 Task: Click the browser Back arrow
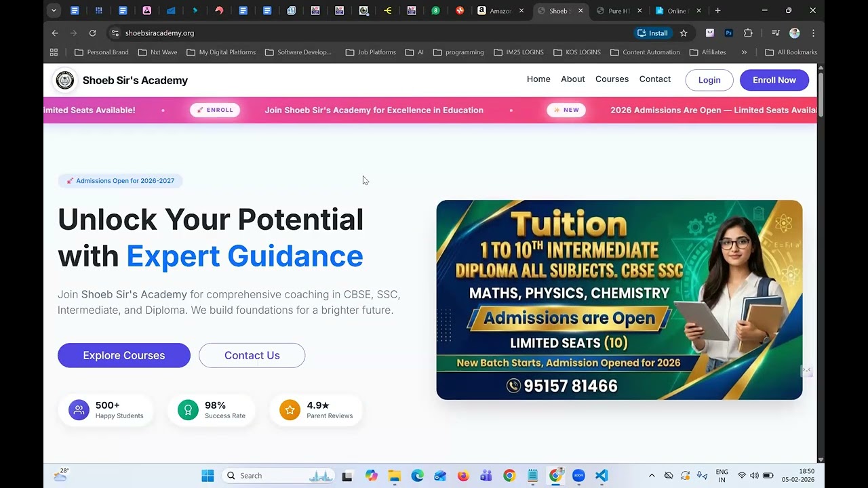point(55,33)
